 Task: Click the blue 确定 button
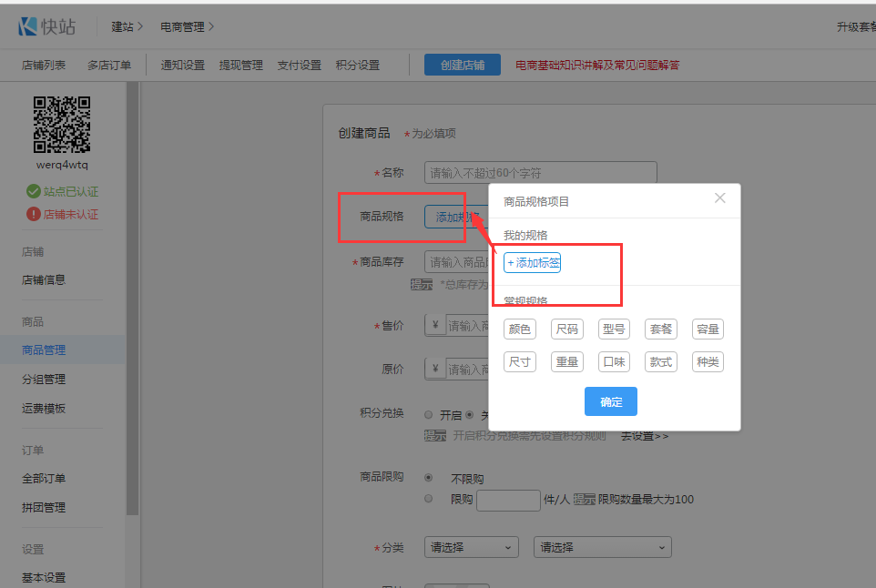(611, 401)
